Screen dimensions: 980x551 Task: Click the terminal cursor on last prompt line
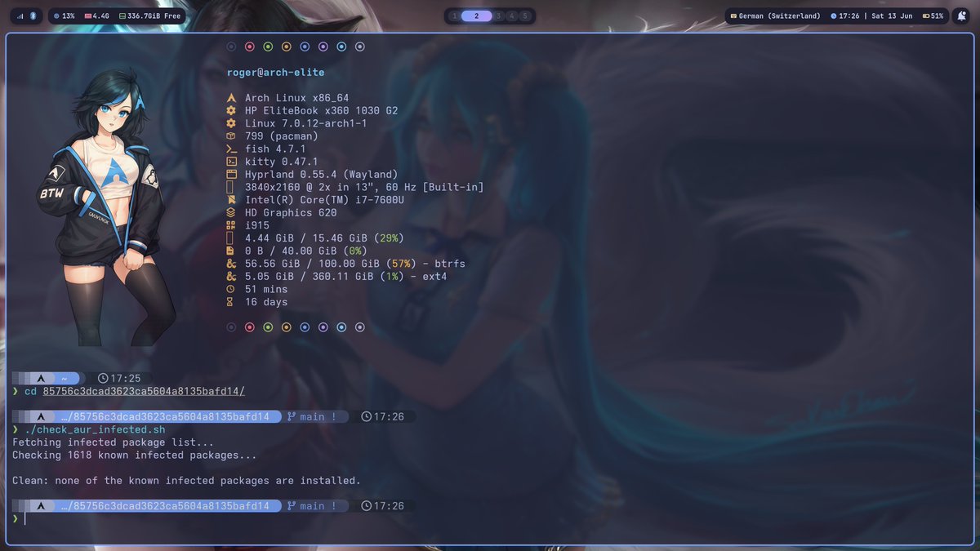(x=25, y=518)
